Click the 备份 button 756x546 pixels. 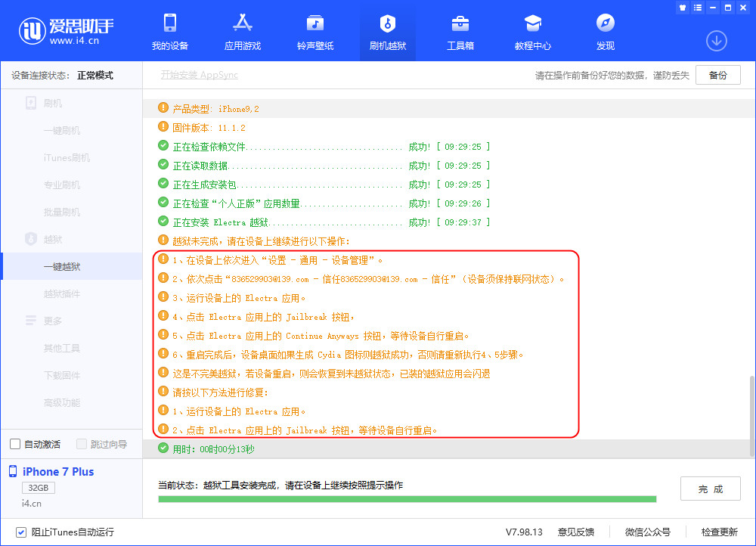(718, 75)
